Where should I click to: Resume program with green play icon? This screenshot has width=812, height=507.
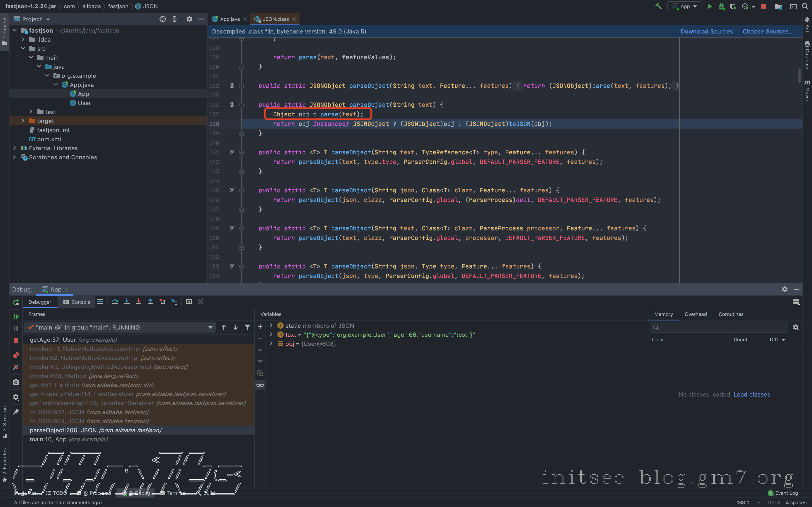click(x=16, y=317)
